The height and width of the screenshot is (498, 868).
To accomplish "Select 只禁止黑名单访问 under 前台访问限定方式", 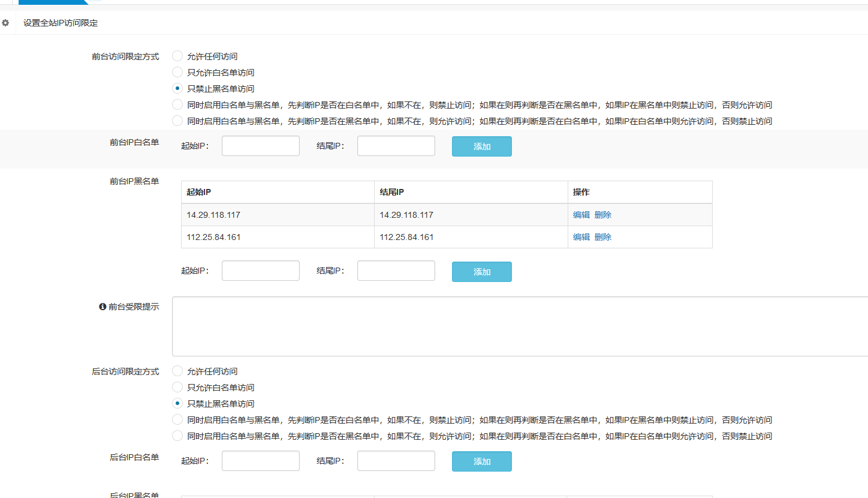I will 177,88.
